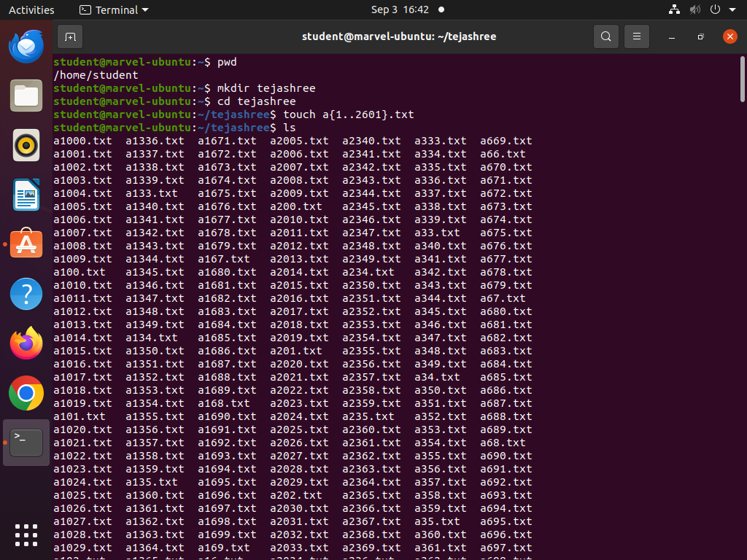Click the 'touch a{1..2601}.txt' command text

pyautogui.click(x=349, y=114)
